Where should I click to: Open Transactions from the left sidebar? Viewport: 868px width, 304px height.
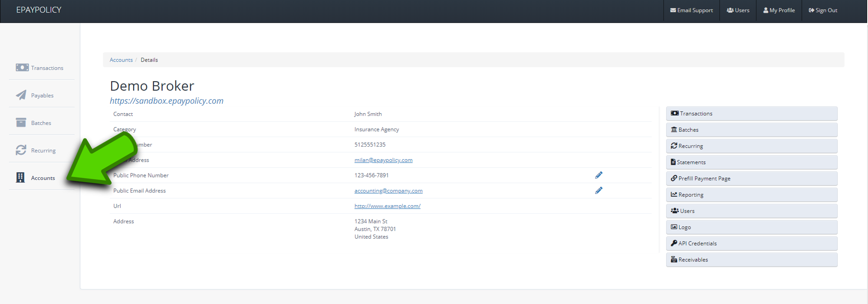tap(39, 68)
